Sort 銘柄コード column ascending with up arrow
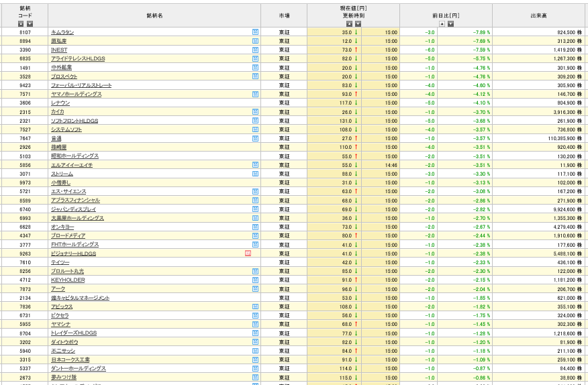 click(21, 23)
